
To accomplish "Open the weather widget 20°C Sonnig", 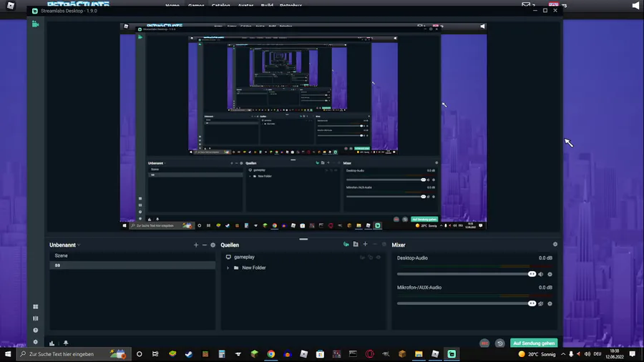I will 537,354.
